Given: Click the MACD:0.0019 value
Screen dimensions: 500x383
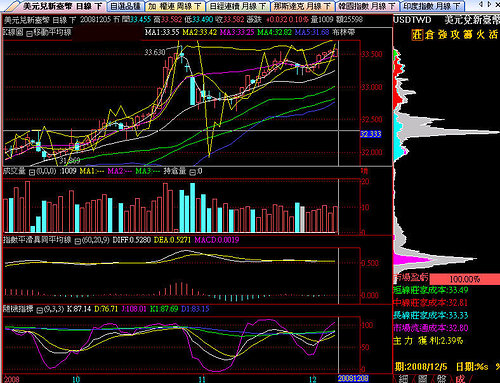Looking at the screenshot, I should 217,240.
